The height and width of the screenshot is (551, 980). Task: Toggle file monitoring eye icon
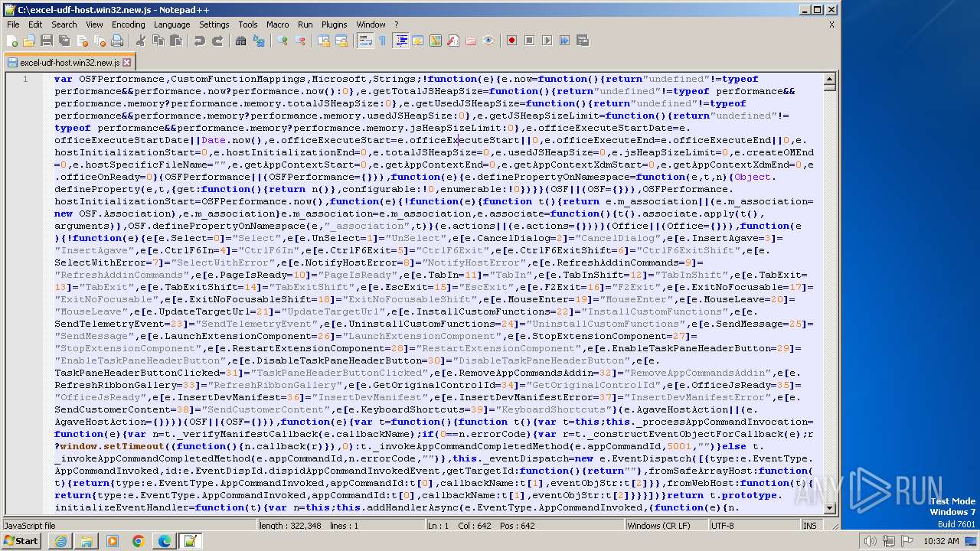coord(488,41)
